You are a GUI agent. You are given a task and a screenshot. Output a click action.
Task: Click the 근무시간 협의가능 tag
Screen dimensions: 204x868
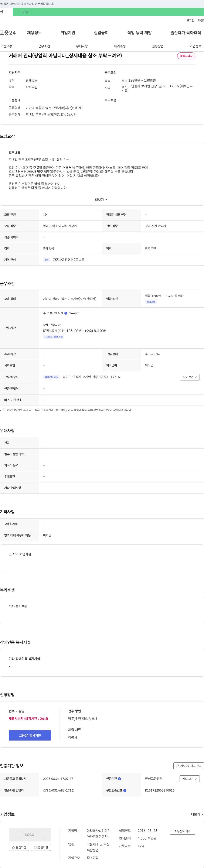click(54, 337)
